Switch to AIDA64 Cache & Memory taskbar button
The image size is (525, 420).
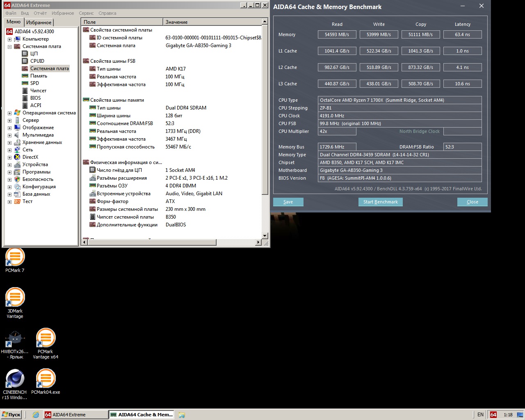(142, 415)
